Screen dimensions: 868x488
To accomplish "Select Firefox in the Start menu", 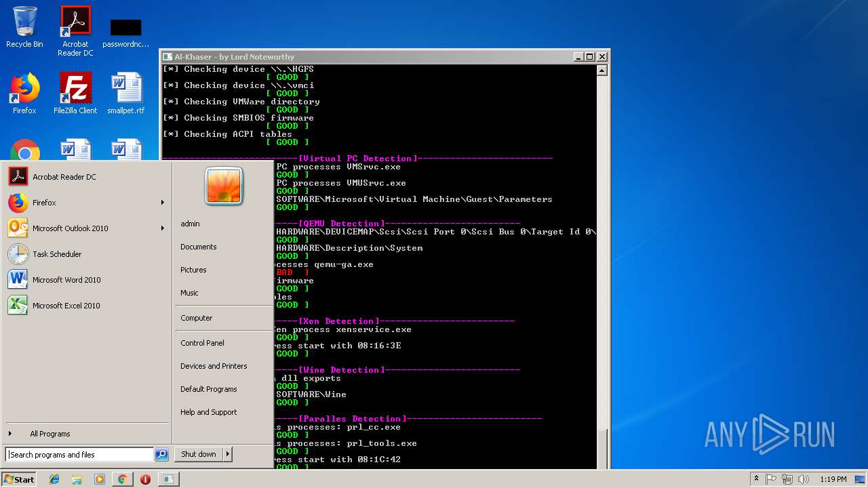I will tap(86, 203).
